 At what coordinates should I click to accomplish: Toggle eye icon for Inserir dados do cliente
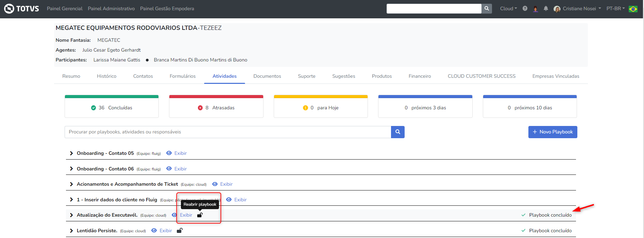[x=229, y=200]
